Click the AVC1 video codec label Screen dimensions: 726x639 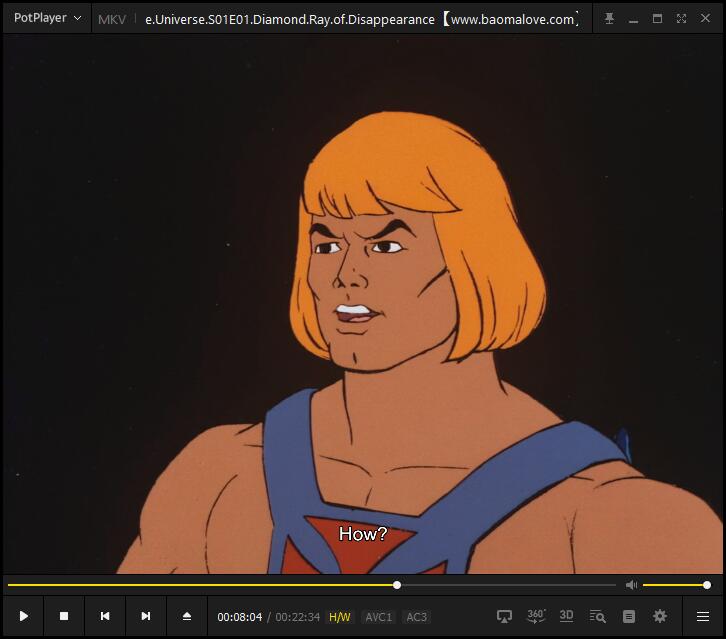tap(378, 617)
